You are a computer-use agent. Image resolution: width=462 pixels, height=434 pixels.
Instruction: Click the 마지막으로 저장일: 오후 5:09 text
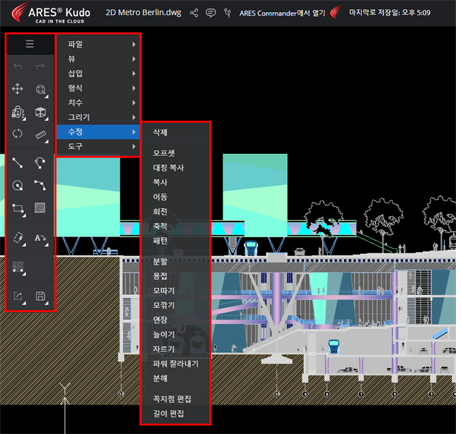click(x=389, y=13)
